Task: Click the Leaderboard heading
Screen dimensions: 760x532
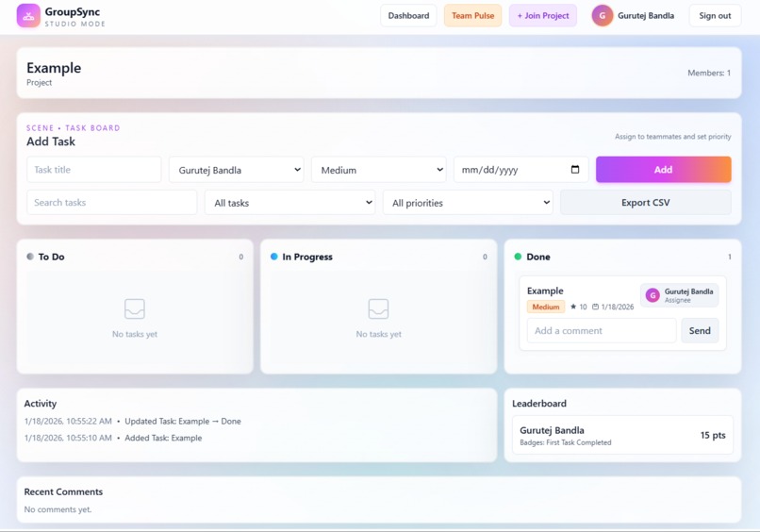Action: 539,404
